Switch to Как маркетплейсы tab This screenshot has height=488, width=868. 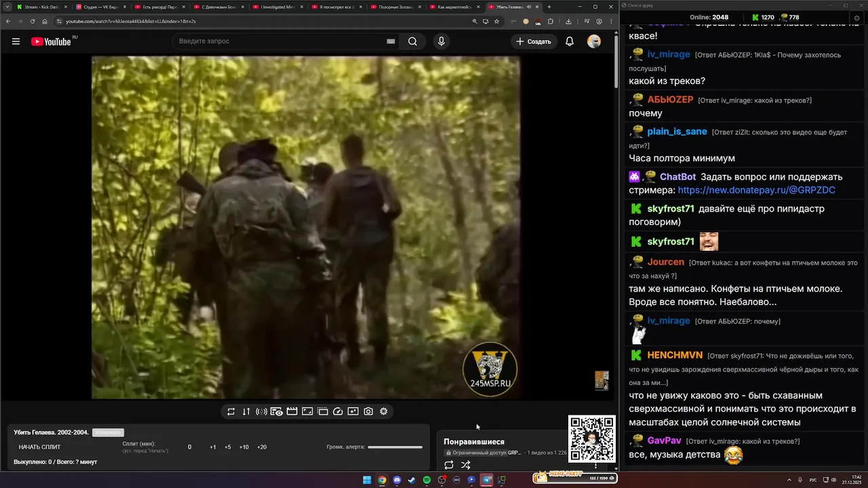pyautogui.click(x=454, y=7)
